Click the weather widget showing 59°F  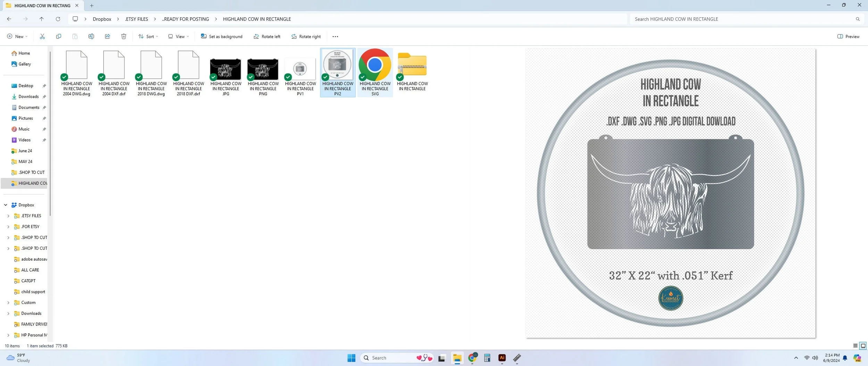18,358
